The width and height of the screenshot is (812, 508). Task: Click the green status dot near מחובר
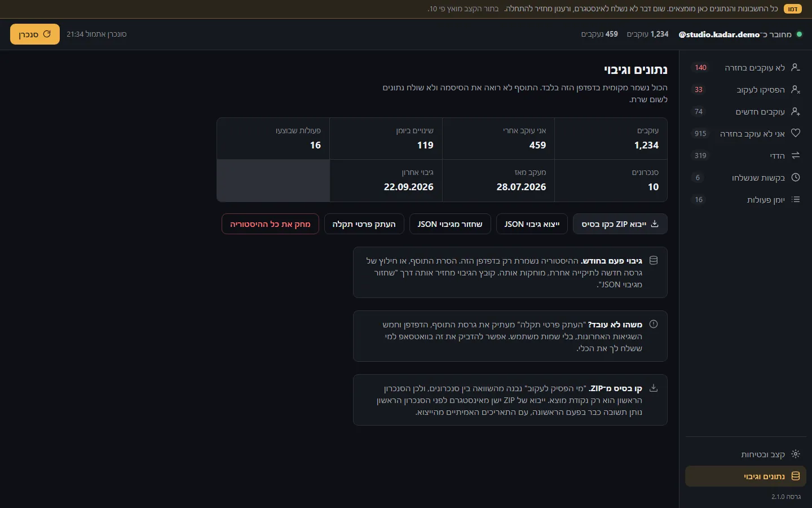point(799,34)
